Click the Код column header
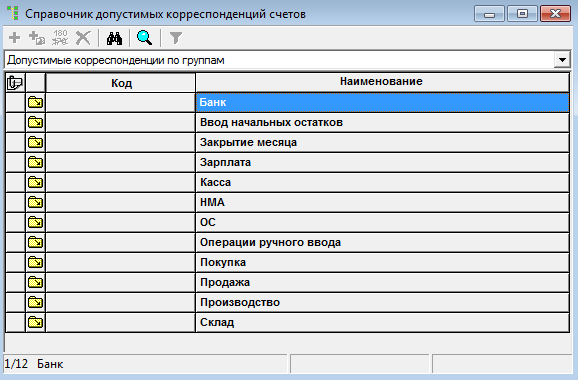The image size is (578, 380). (121, 83)
